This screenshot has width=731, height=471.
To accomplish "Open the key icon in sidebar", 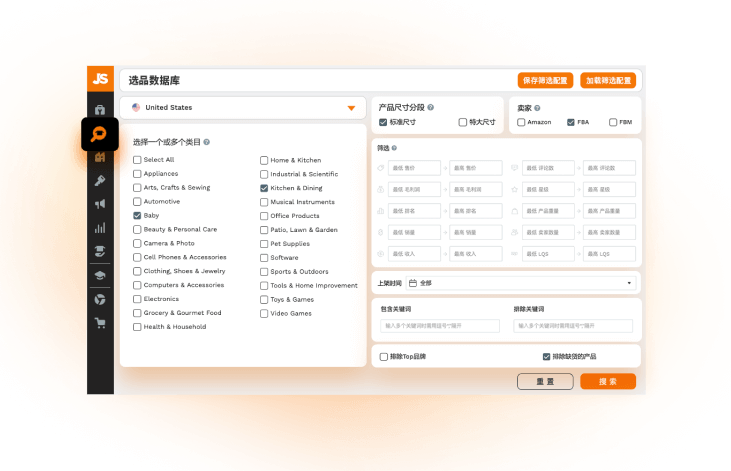I will [100, 181].
